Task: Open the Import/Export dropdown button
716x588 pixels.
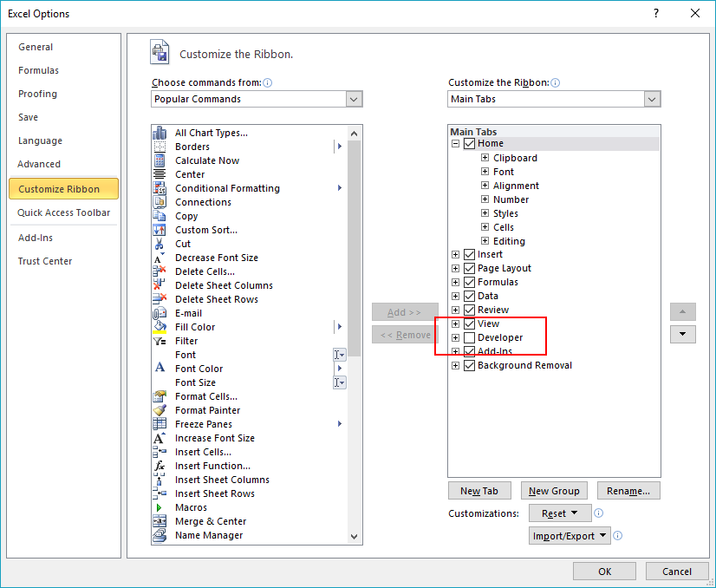Action: 570,536
